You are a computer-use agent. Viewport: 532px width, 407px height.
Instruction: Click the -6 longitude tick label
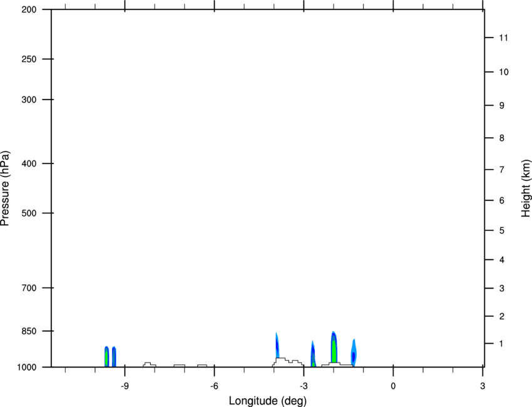pos(214,386)
